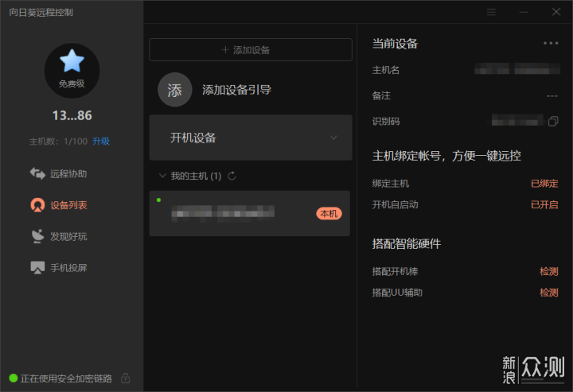Screen dimensions: 573x392
Task: Click the 本机 badge on the host row
Action: coord(329,214)
